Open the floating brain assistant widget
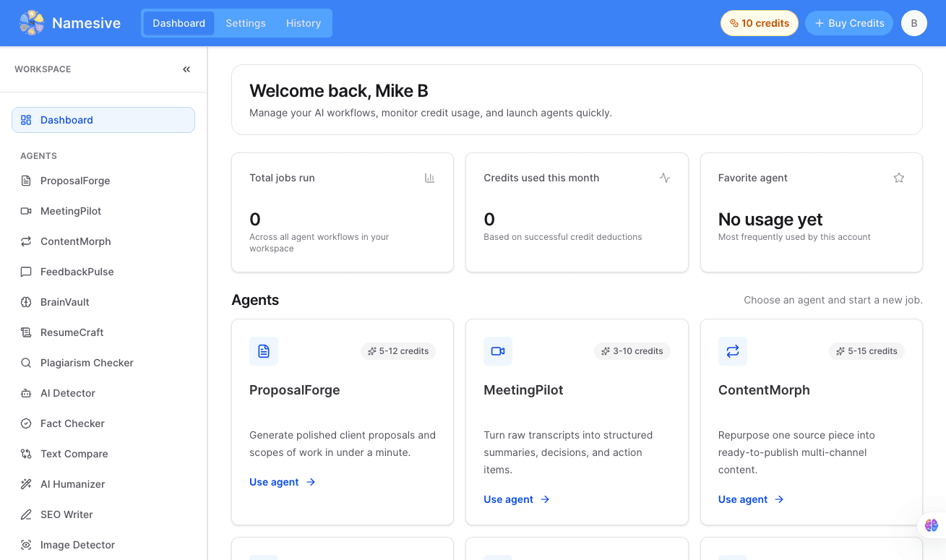The width and height of the screenshot is (946, 560). (931, 525)
